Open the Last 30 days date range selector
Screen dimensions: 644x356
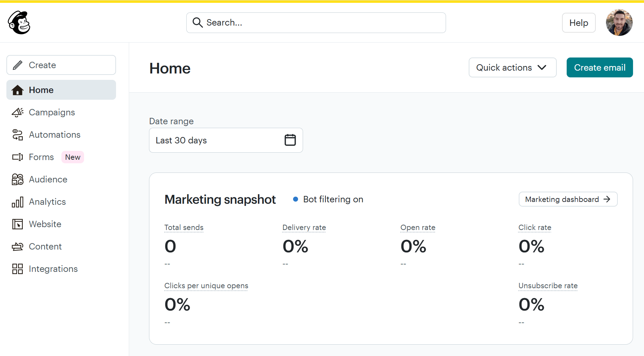coord(226,140)
